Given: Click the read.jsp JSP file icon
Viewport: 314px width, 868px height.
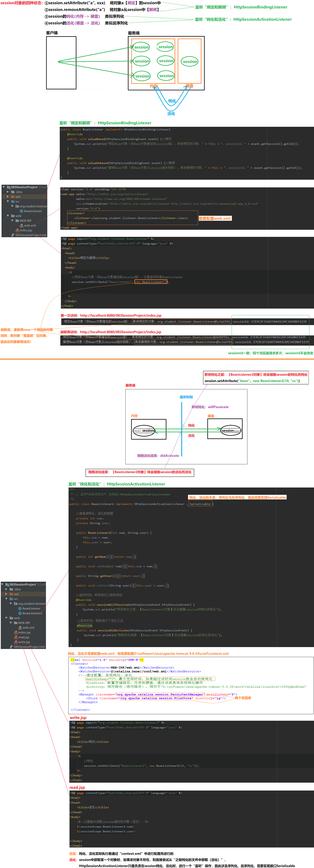Looking at the screenshot, I should coord(16,637).
